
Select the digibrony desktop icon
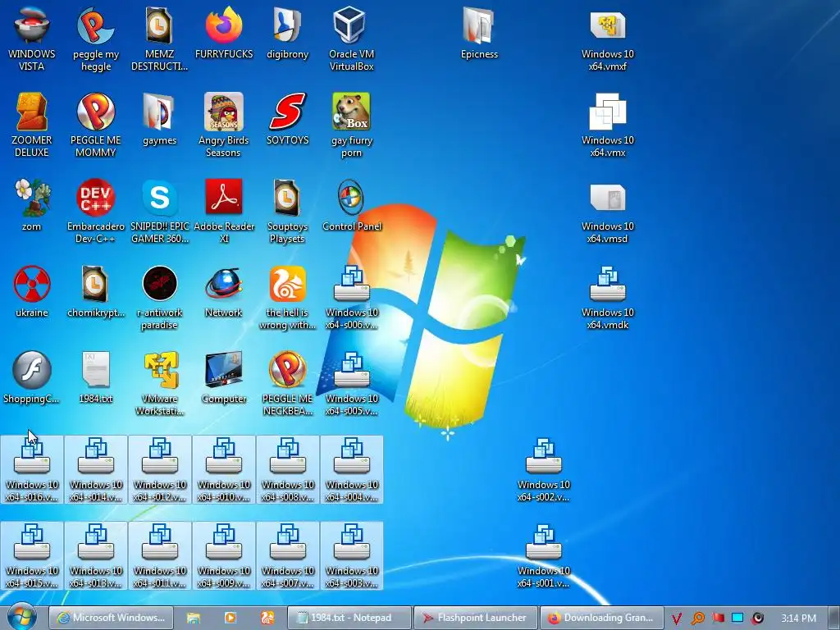click(x=288, y=33)
